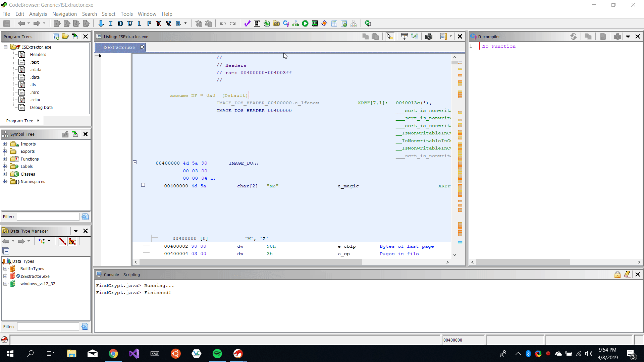Toggle the Listing mouse hover cursor mode
This screenshot has width=644, height=362.
pos(389,37)
